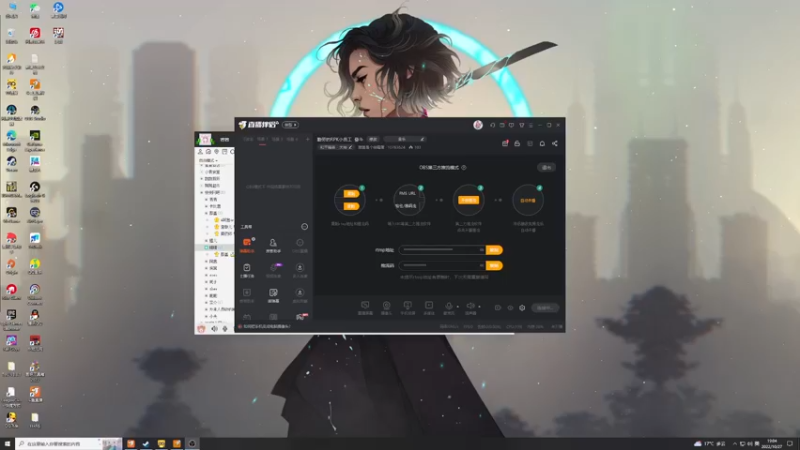Open the notification center in the taskbar
Screen dimensions: 800x450
coord(790,444)
